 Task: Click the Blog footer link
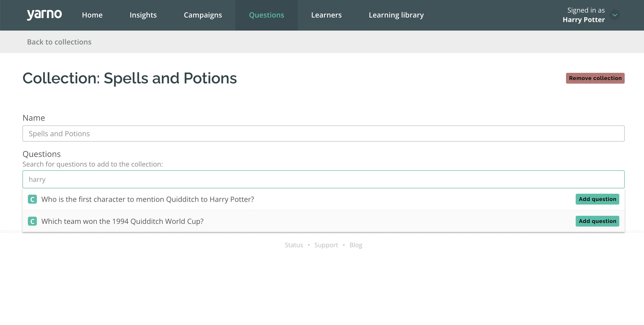[355, 245]
